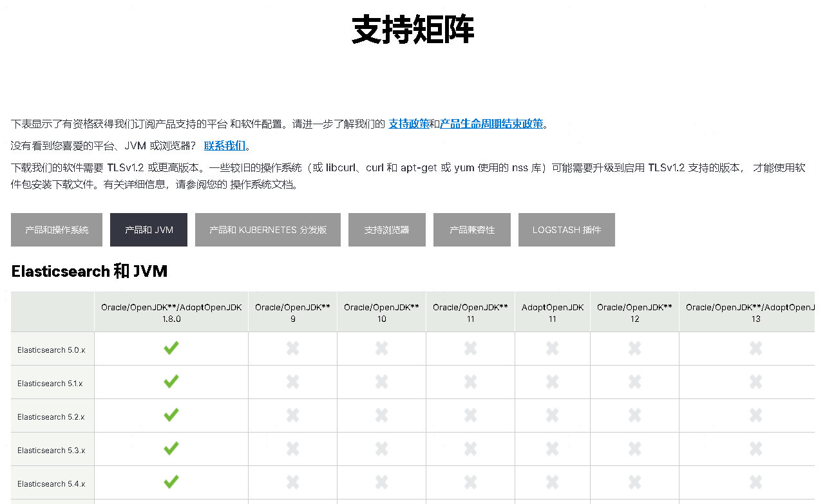Click the JDK 10 cross for Elasticsearch 5.0.x
The height and width of the screenshot is (504, 836).
click(x=382, y=348)
